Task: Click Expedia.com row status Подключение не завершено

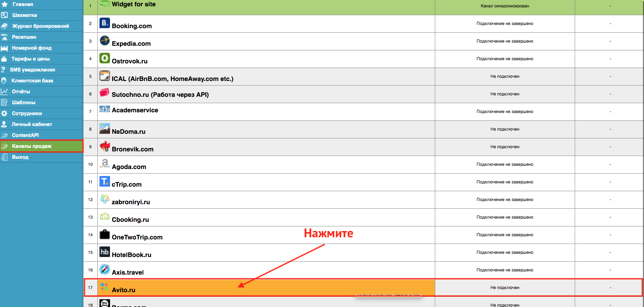Action: tap(505, 41)
